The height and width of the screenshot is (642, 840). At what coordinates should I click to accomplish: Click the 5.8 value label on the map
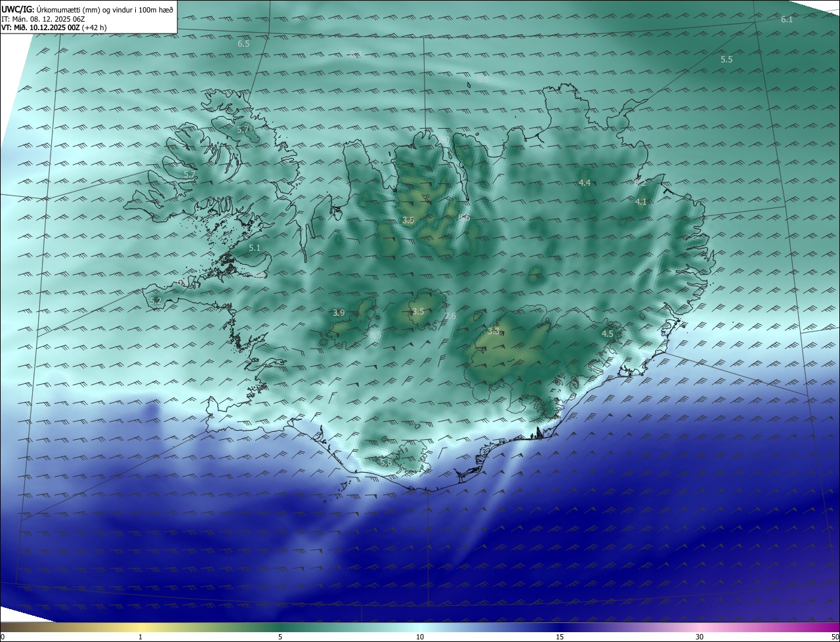click(386, 463)
